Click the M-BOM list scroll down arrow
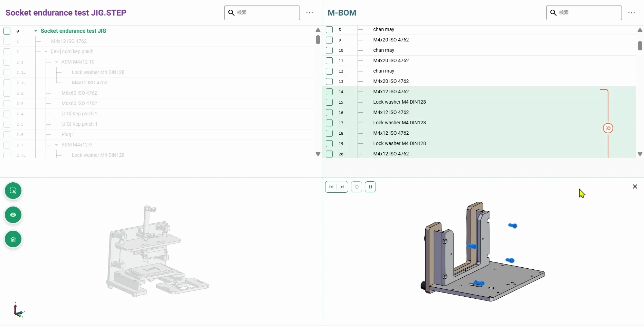Screen dimensions: 644x326 (x=640, y=154)
